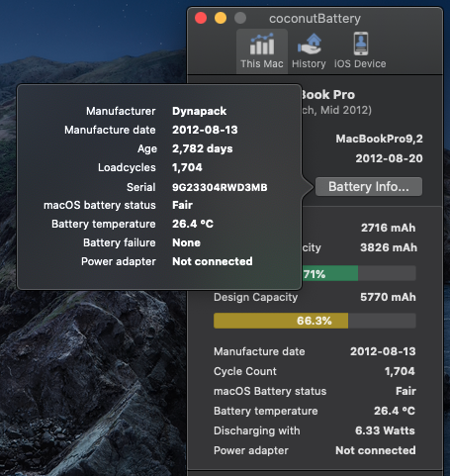Click the Battery Info... button
The image size is (450, 476).
tap(369, 187)
